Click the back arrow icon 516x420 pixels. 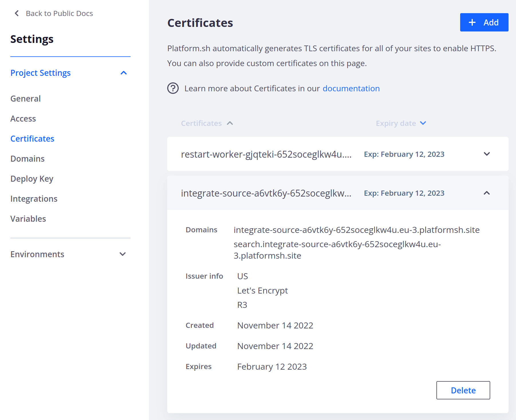coord(16,13)
